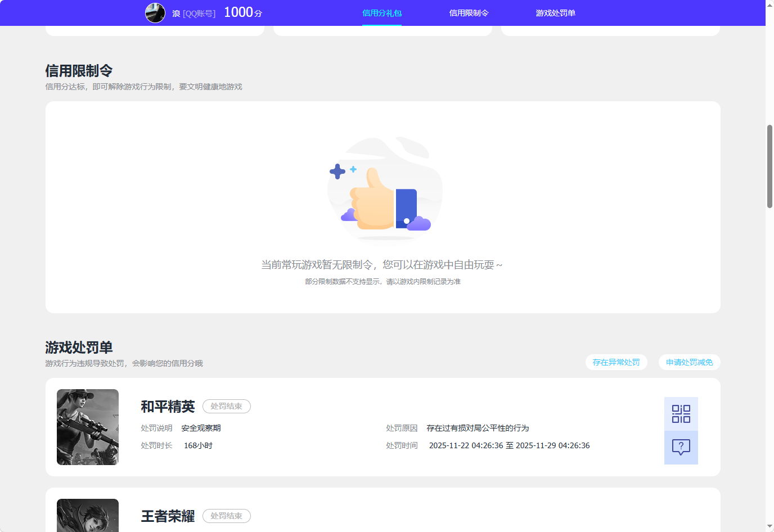774x532 pixels.
Task: Switch to 信用限制令 tab
Action: point(469,13)
